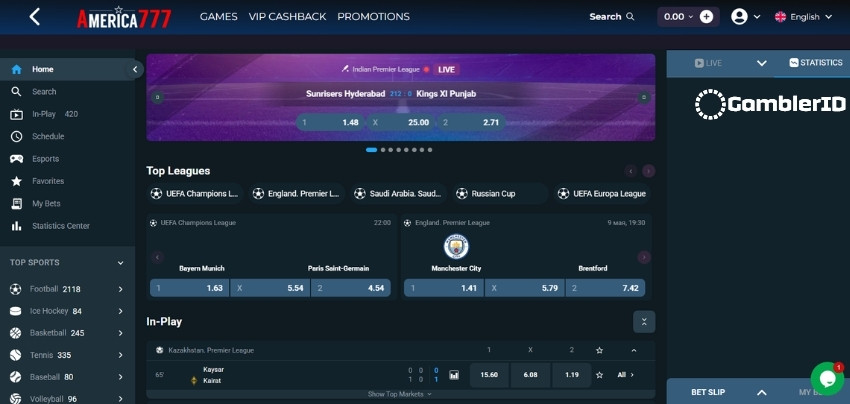
Task: Collapse Kazakhstan Premier League group
Action: pyautogui.click(x=634, y=350)
